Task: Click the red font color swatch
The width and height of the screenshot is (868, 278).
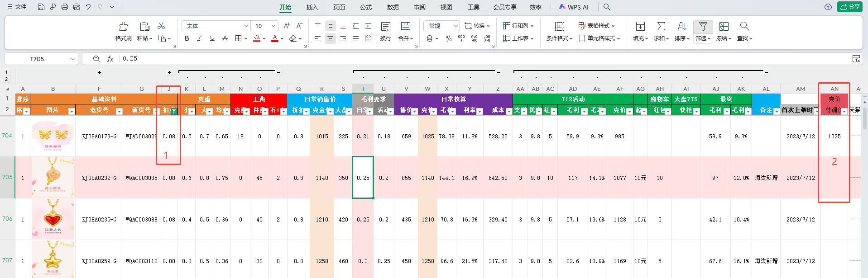Action: (274, 39)
